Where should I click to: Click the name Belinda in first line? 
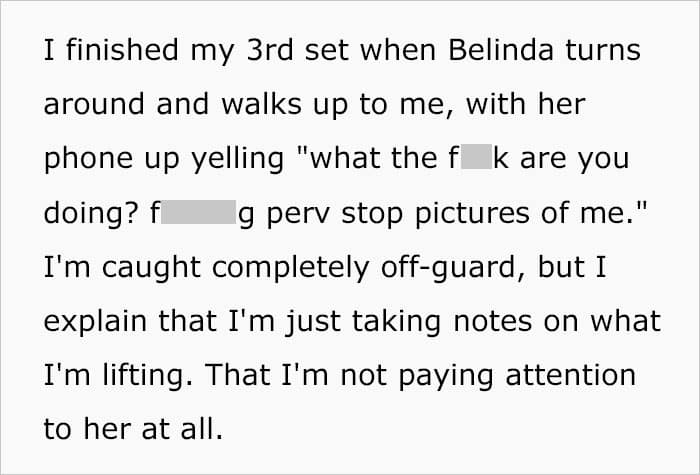500,50
